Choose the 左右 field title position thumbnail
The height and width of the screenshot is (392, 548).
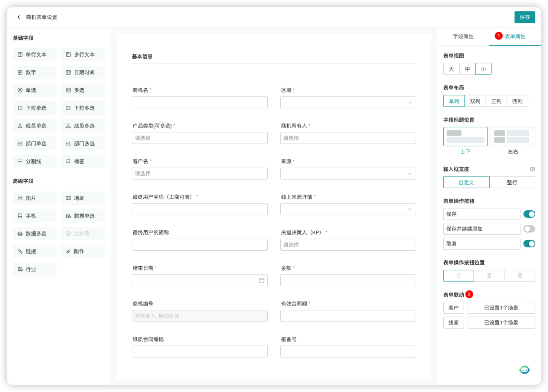[513, 136]
